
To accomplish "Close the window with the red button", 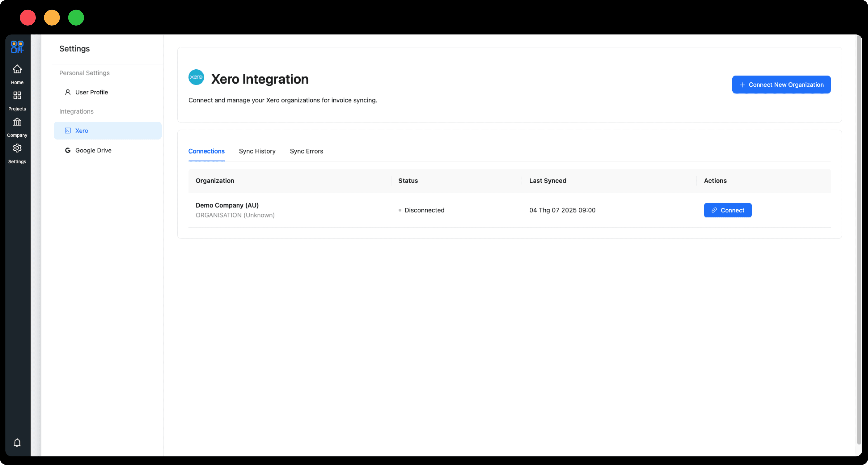I will click(28, 18).
